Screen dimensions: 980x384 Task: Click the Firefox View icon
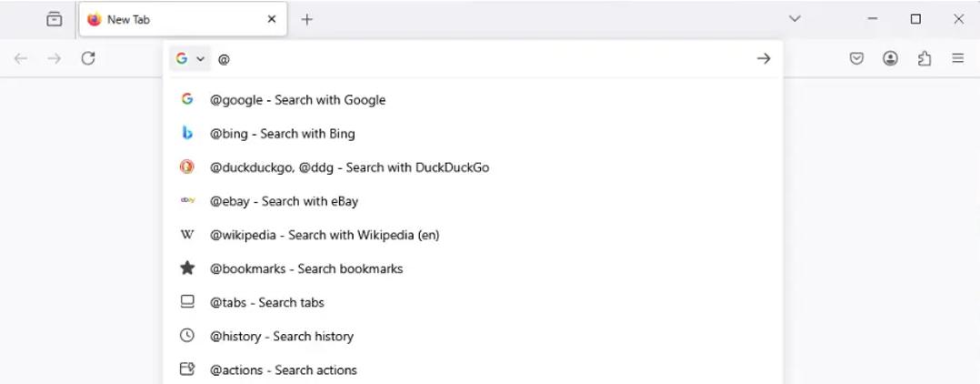pos(55,19)
